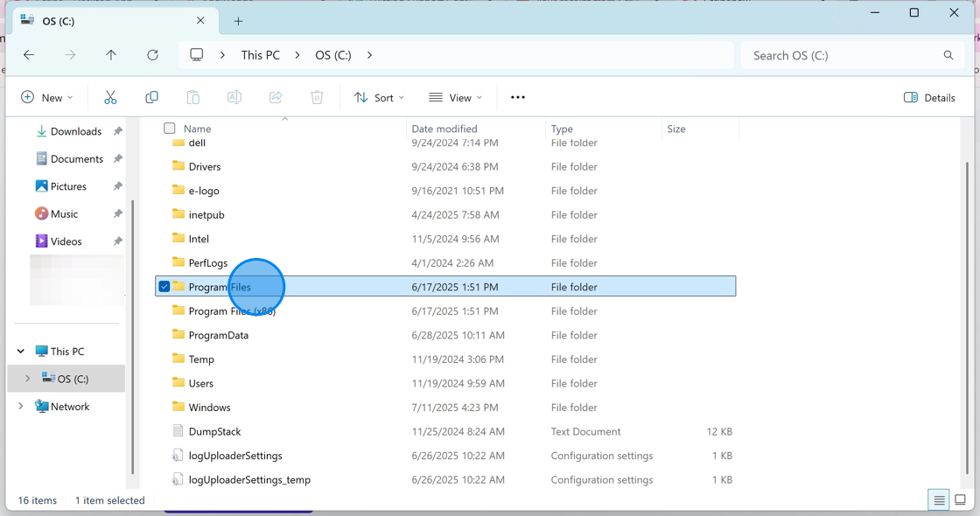Click the Copy icon in toolbar
Screen dimensions: 980x516
pos(151,97)
